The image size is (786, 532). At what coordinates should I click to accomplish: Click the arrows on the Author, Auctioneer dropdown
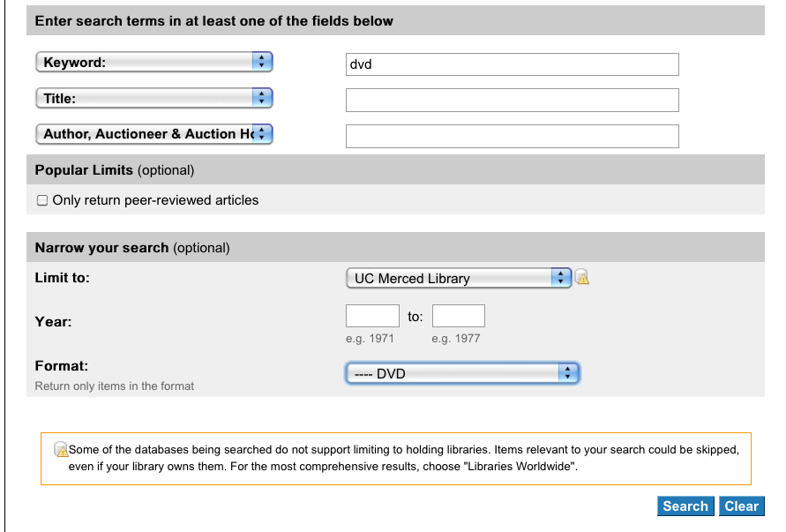click(x=262, y=134)
